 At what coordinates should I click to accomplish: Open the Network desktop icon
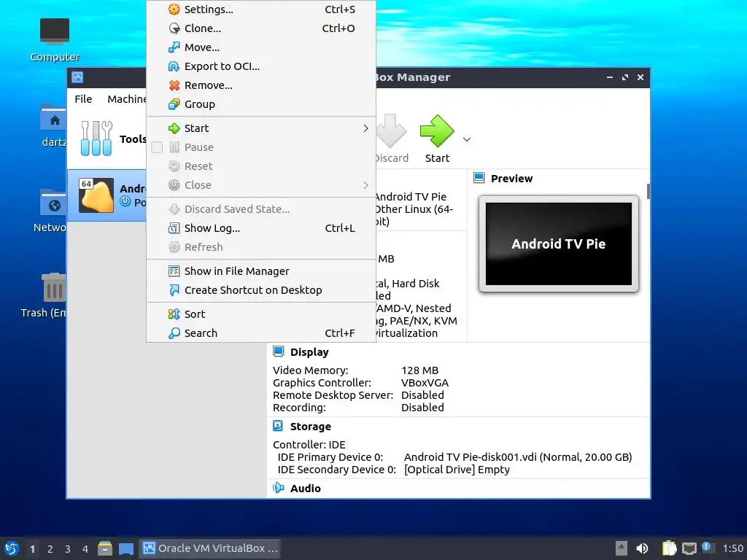(50, 211)
